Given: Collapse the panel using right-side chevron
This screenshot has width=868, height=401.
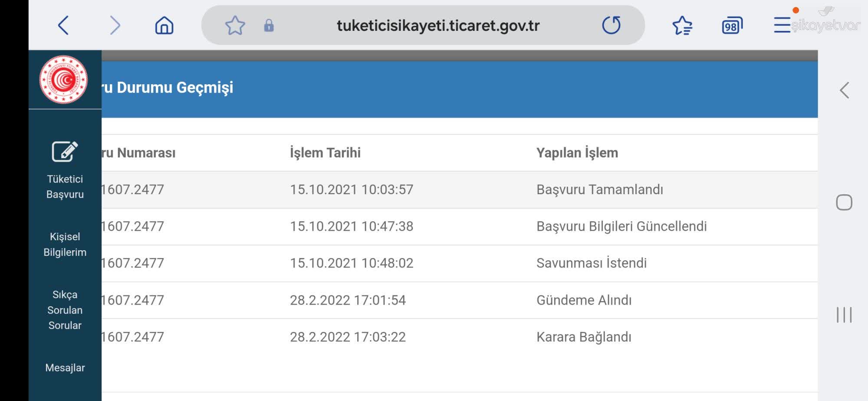Looking at the screenshot, I should [x=843, y=91].
